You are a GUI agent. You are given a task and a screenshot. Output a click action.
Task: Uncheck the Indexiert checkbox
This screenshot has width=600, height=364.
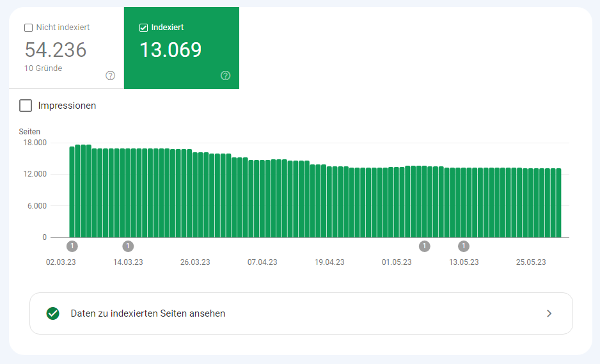(x=143, y=28)
